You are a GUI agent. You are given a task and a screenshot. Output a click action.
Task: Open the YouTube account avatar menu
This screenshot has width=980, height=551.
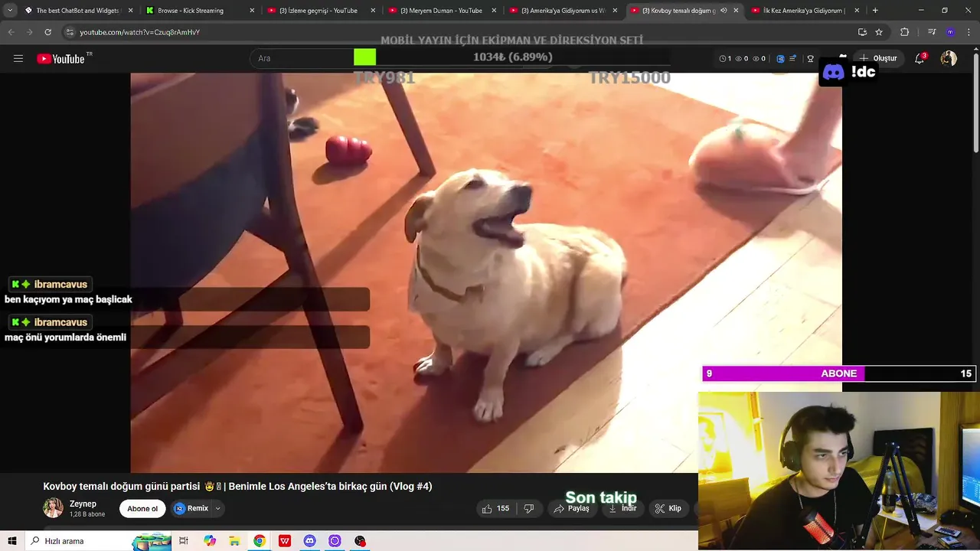pyautogui.click(x=949, y=59)
